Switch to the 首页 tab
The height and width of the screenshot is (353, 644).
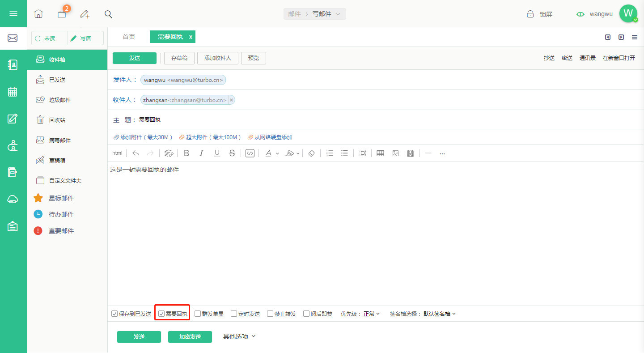point(129,37)
